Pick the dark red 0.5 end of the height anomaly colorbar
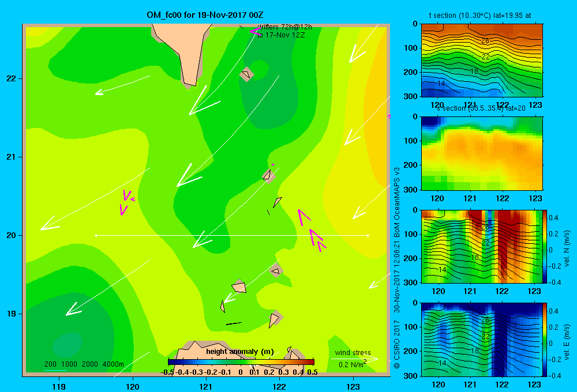 coord(312,362)
